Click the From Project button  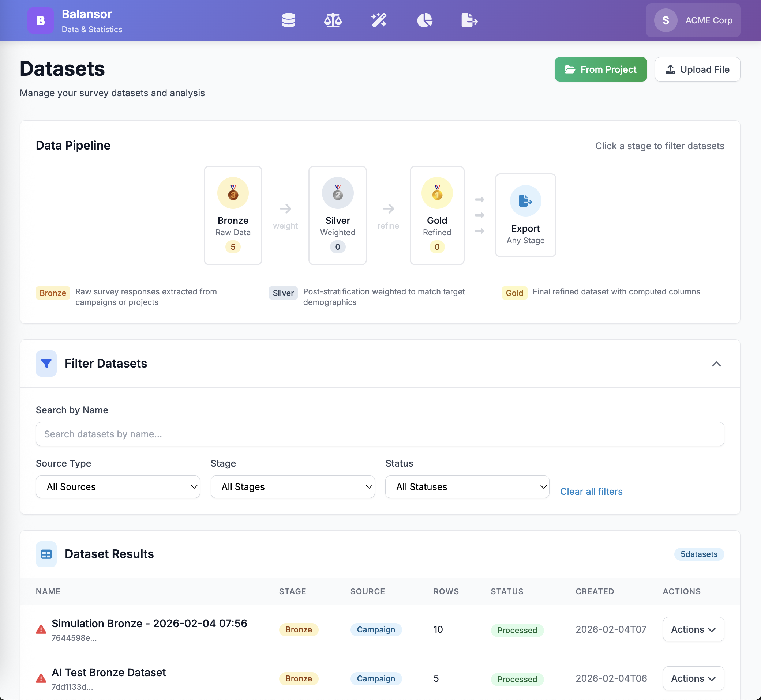(x=601, y=69)
